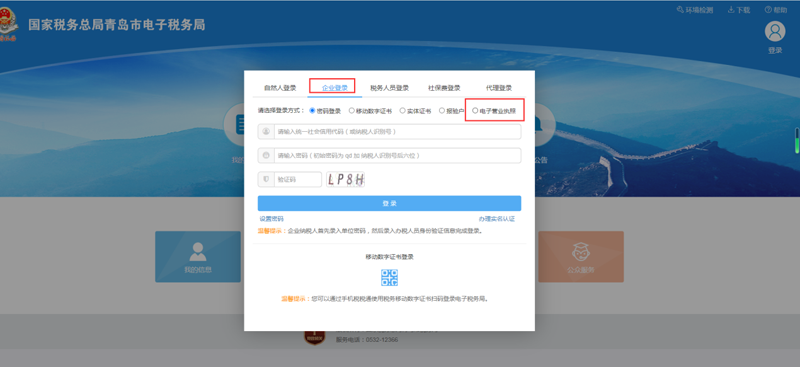This screenshot has width=800, height=367.
Task: Focus the unified social credit code field
Action: click(389, 132)
